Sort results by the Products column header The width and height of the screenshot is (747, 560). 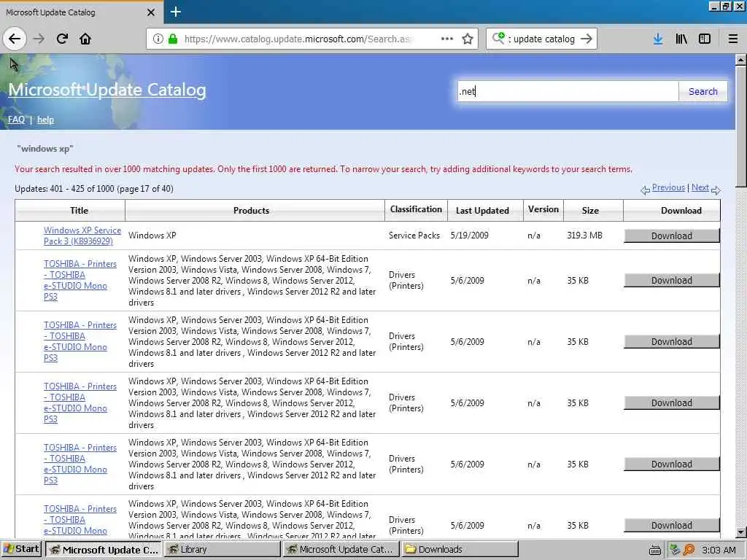pyautogui.click(x=251, y=211)
